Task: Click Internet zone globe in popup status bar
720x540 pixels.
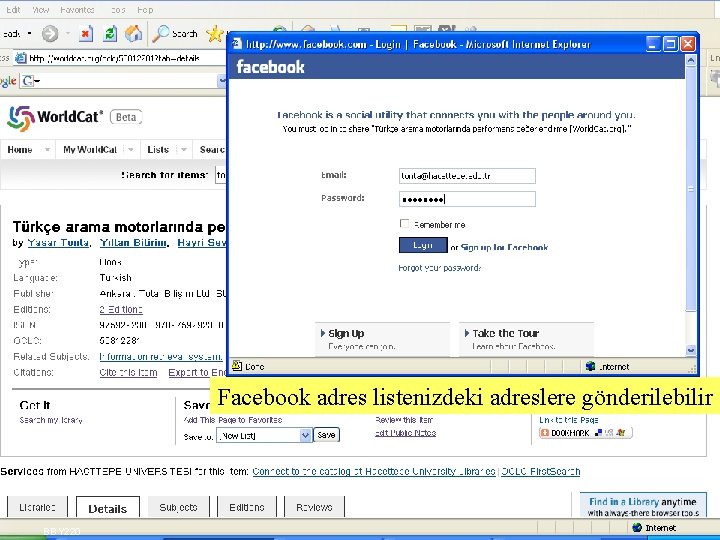Action: pos(591,366)
